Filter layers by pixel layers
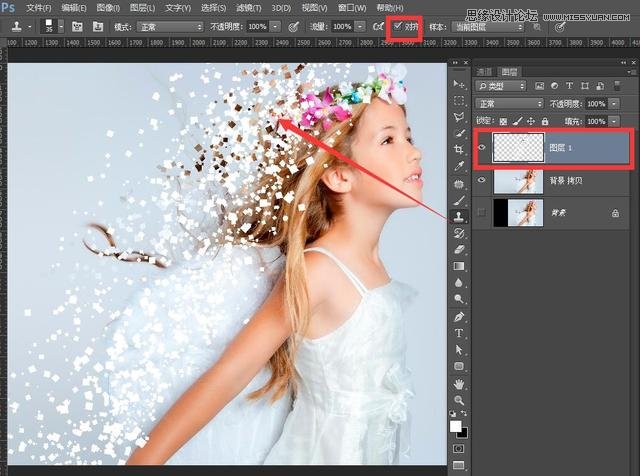 [x=540, y=86]
